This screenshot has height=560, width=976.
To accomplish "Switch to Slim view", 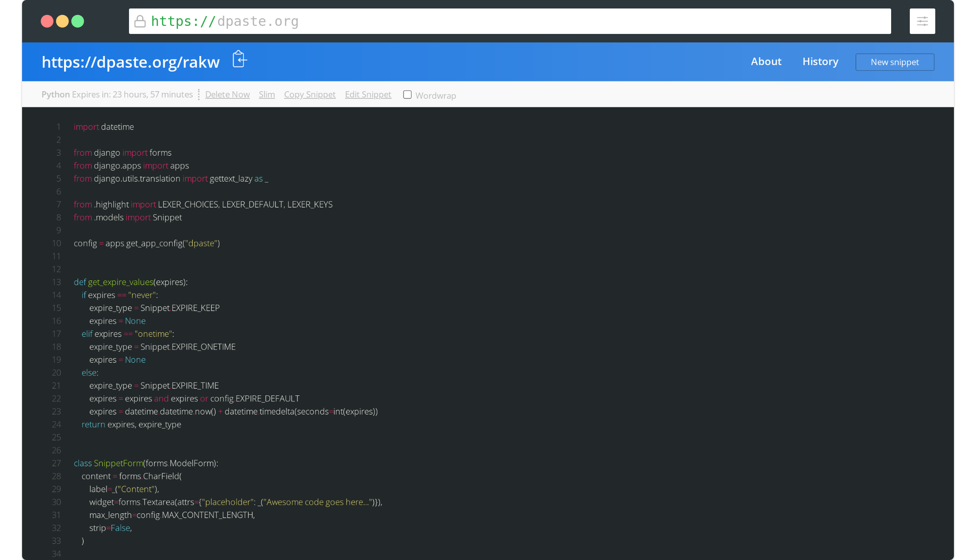I will pos(267,95).
